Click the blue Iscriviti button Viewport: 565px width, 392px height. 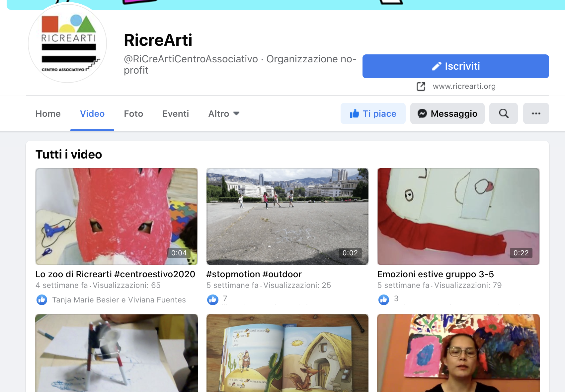[455, 66]
